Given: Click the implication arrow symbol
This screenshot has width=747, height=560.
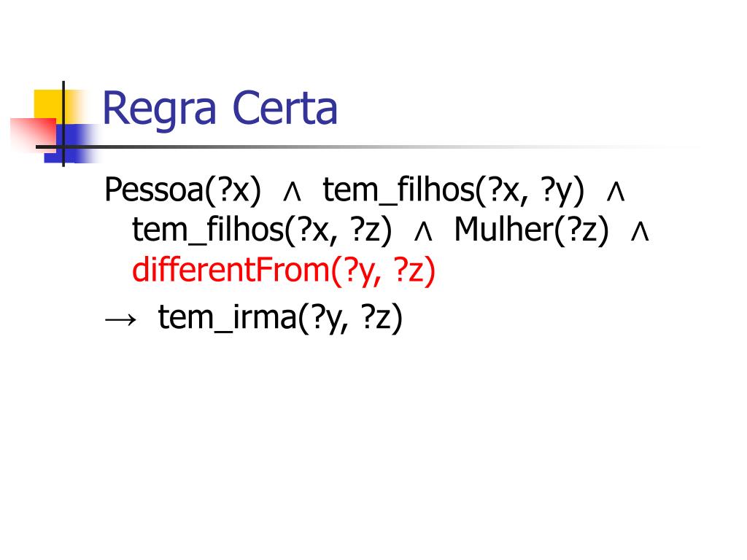Looking at the screenshot, I should pos(120,319).
